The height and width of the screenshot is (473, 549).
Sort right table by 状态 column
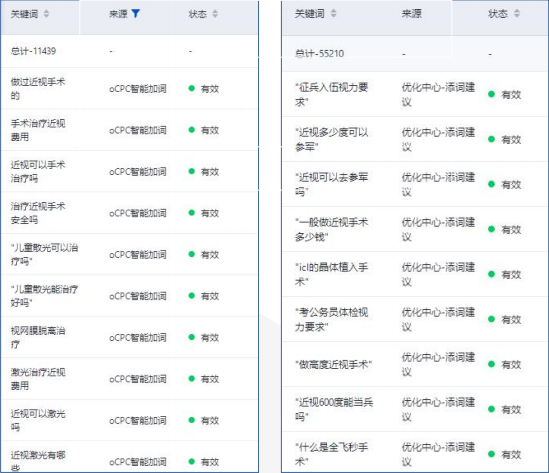tap(517, 14)
